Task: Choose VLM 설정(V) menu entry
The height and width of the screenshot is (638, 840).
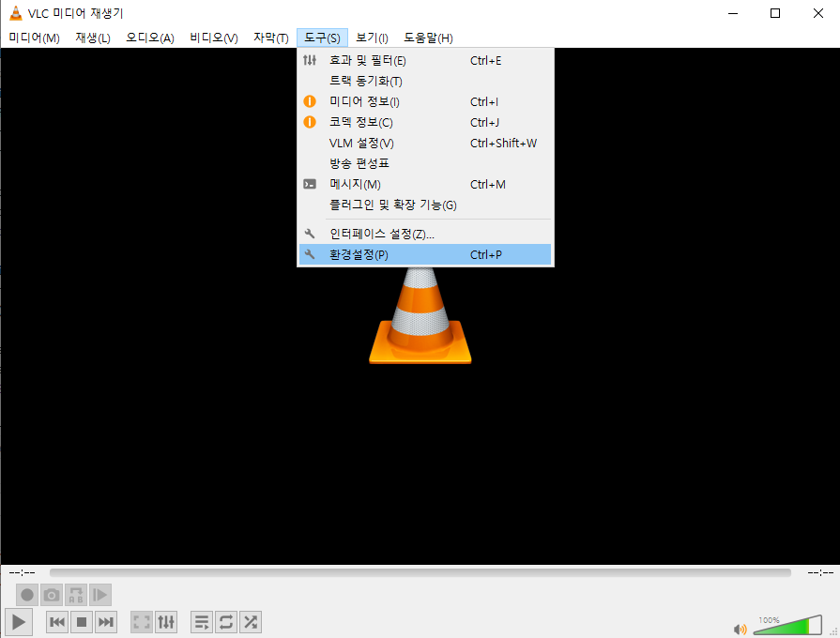Action: 425,143
